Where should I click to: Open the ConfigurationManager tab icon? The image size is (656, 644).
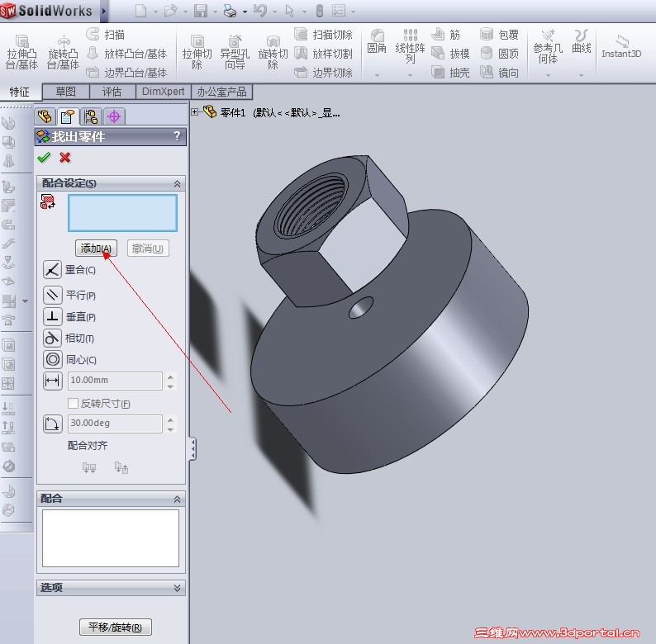pos(90,116)
